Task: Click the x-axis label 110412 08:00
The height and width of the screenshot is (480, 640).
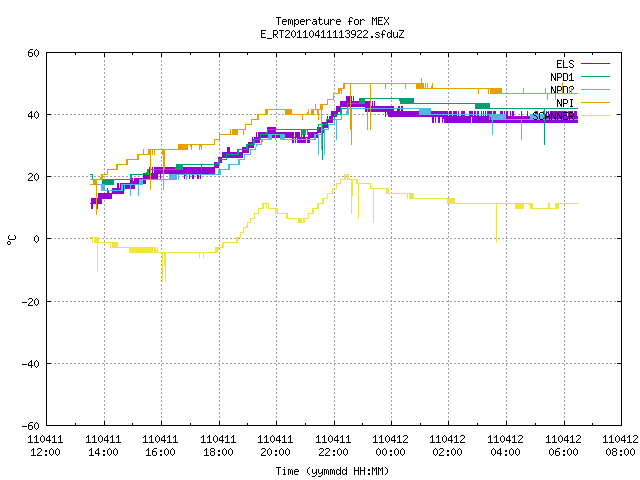Action: (620, 446)
